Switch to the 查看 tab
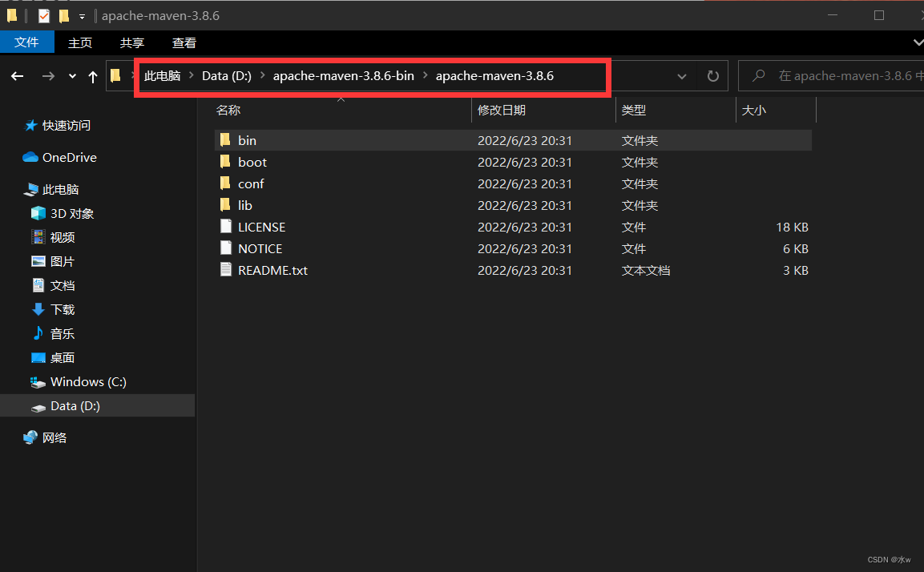 coord(184,42)
